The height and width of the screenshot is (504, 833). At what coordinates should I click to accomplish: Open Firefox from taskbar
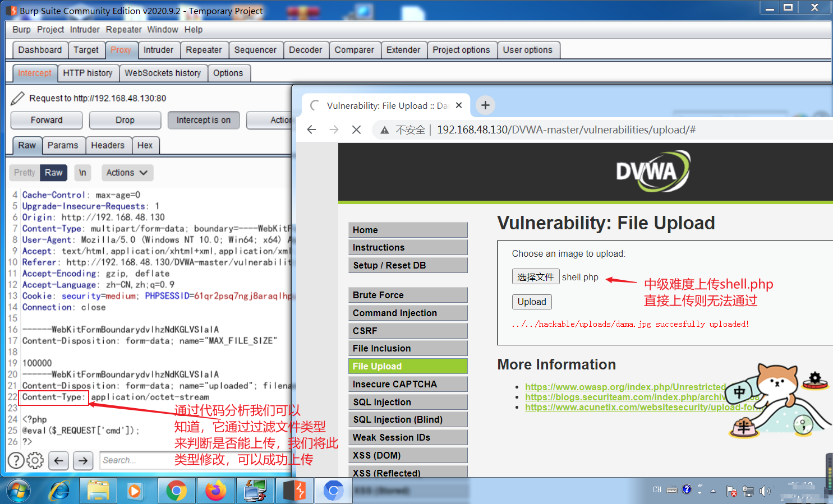pyautogui.click(x=215, y=492)
